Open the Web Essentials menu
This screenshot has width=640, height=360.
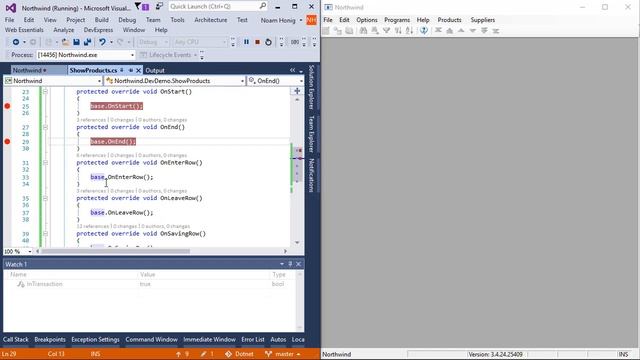point(24,30)
